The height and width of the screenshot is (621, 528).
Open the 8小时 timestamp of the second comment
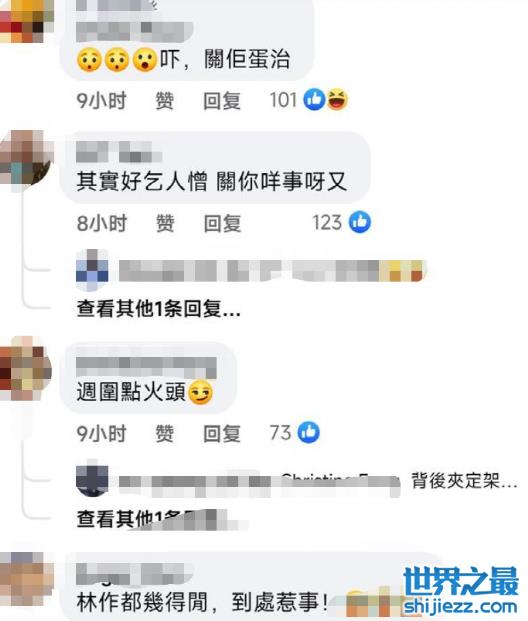[x=102, y=223]
